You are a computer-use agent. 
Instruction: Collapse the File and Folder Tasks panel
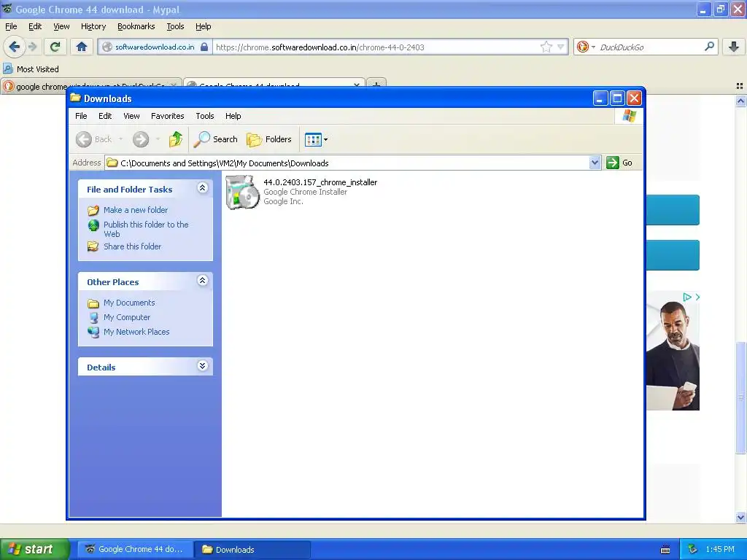click(203, 187)
